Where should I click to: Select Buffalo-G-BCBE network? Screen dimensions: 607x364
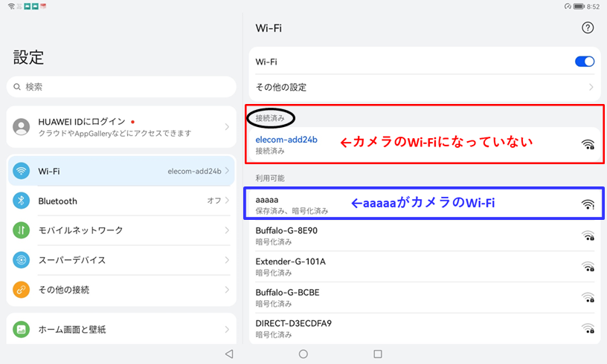click(425, 298)
